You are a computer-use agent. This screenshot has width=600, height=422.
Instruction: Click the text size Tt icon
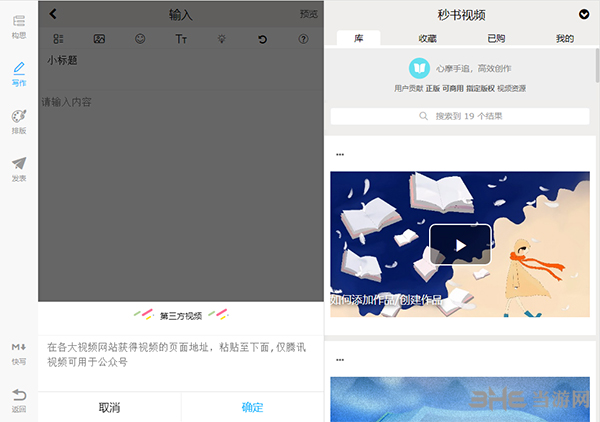(x=181, y=39)
